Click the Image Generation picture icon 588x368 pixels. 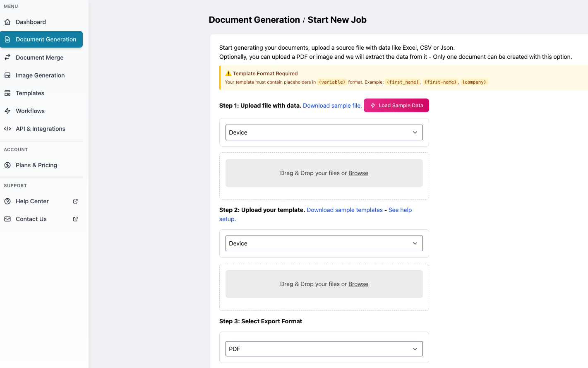pyautogui.click(x=7, y=75)
